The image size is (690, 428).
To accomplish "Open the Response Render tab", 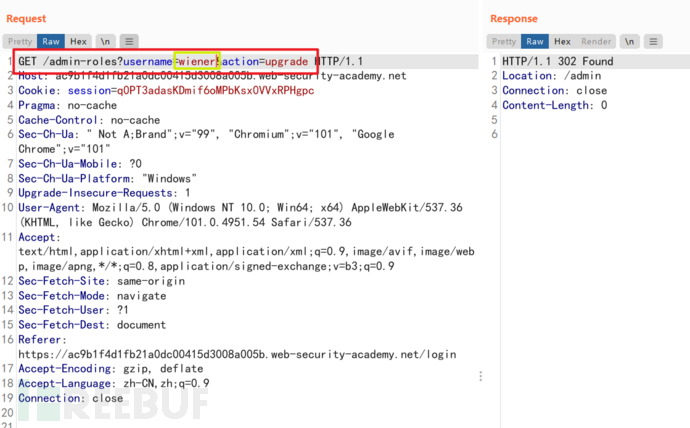I will coord(596,41).
